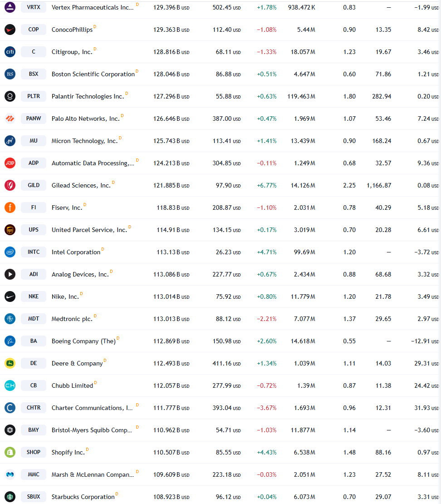Click the Chubb logo icon
441x504 pixels.
(10, 385)
